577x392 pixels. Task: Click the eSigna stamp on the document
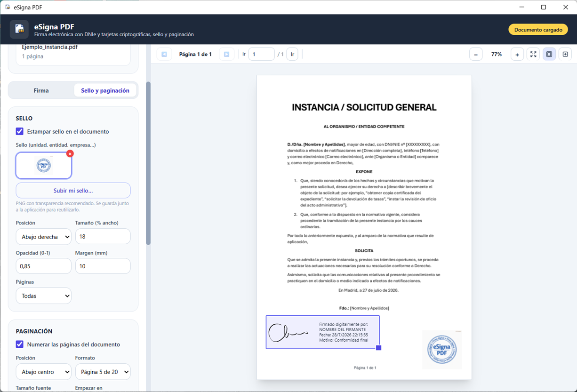coord(441,350)
